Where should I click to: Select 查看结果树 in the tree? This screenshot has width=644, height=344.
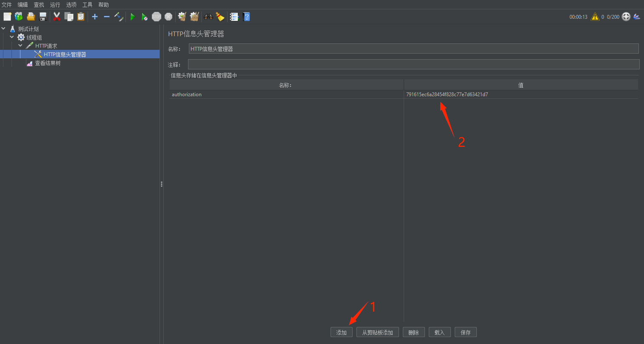click(48, 63)
